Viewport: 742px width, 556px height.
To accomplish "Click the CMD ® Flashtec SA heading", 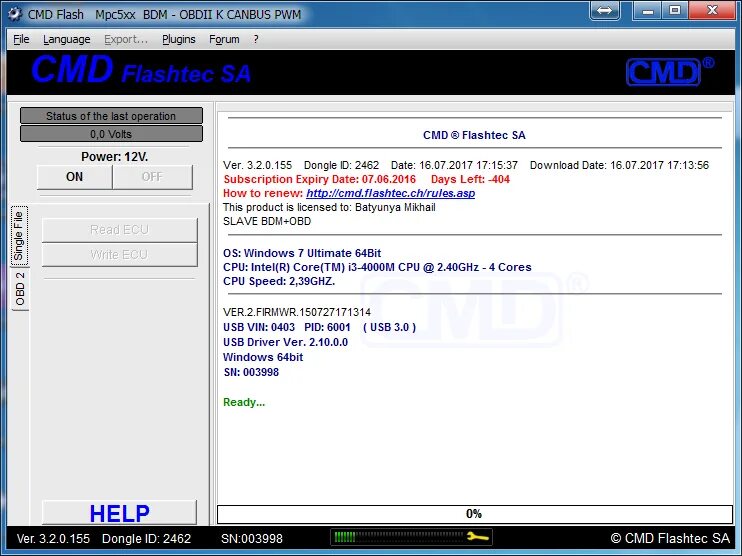I will (474, 135).
